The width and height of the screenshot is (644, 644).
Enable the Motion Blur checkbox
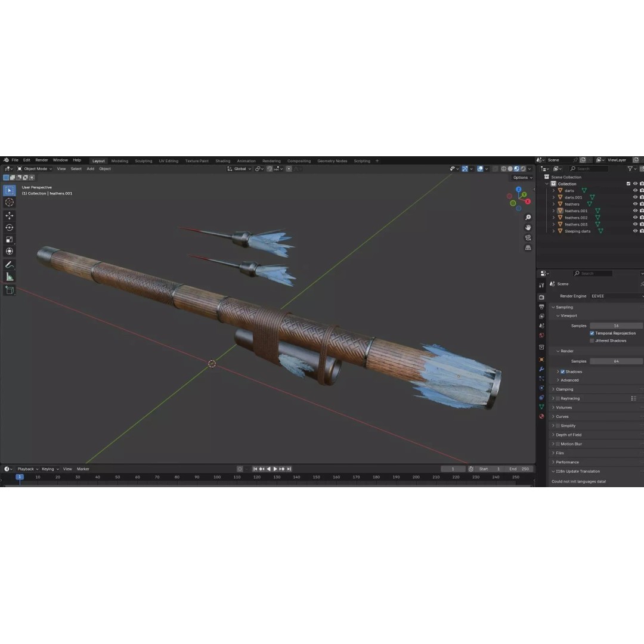[x=558, y=444]
